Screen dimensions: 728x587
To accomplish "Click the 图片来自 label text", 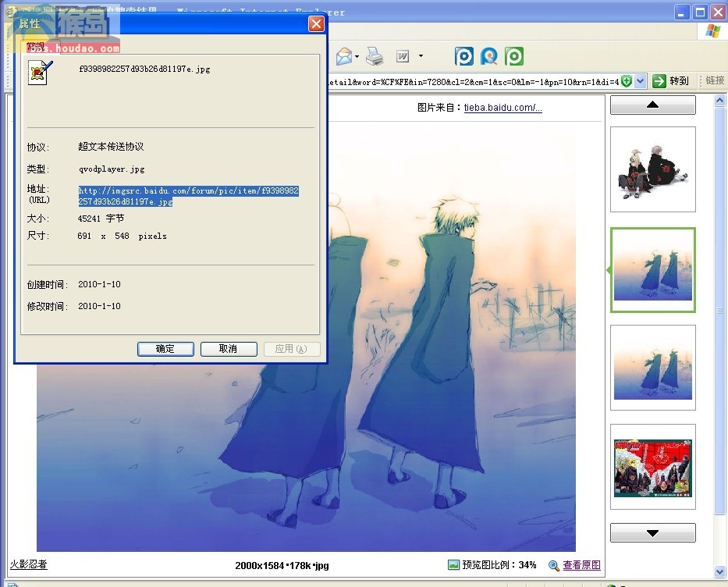I will pyautogui.click(x=439, y=108).
